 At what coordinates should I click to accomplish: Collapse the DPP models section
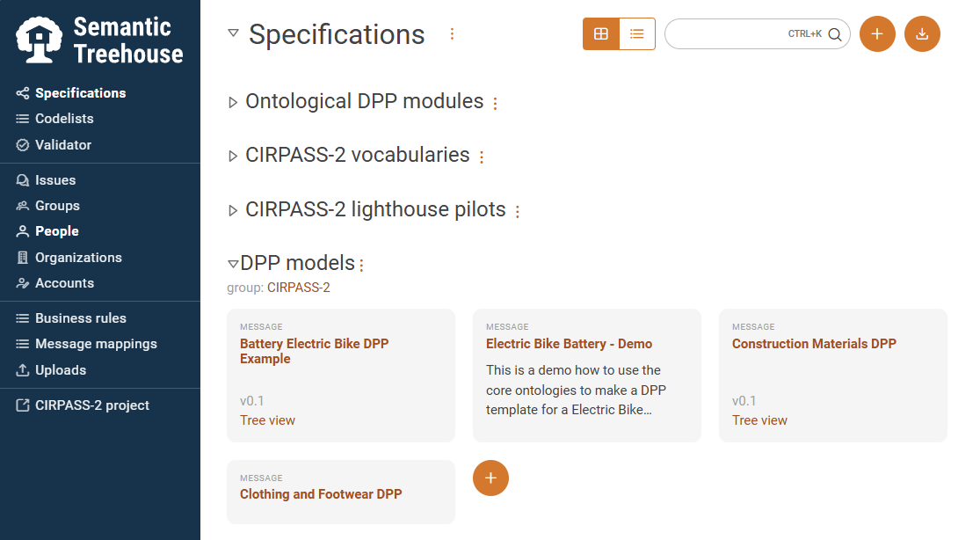tap(233, 264)
